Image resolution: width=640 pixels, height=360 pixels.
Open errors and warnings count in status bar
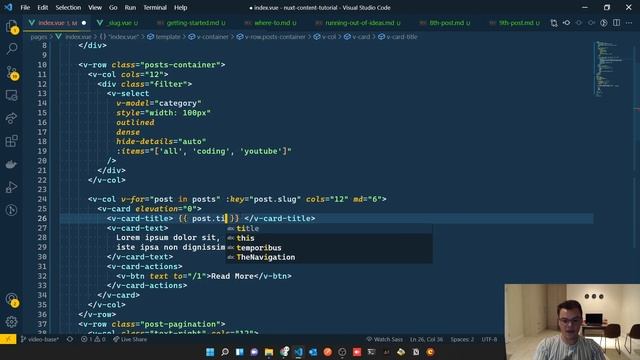click(x=93, y=339)
